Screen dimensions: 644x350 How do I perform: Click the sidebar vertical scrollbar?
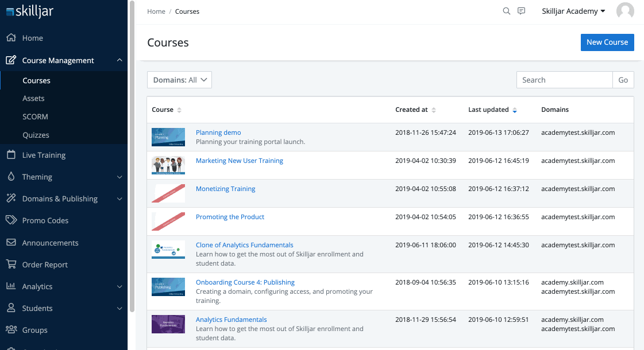(x=132, y=155)
